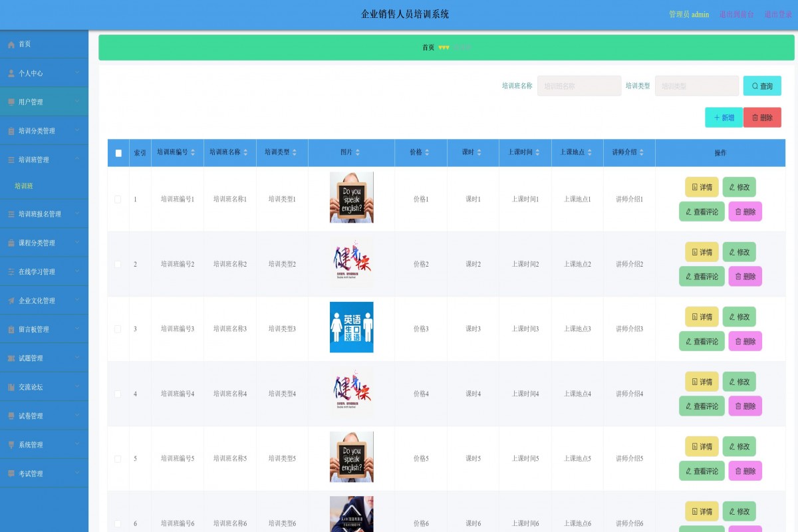Screen dimensions: 798x532
Task: Click the 用户管理 sidebar icon
Action: point(11,102)
